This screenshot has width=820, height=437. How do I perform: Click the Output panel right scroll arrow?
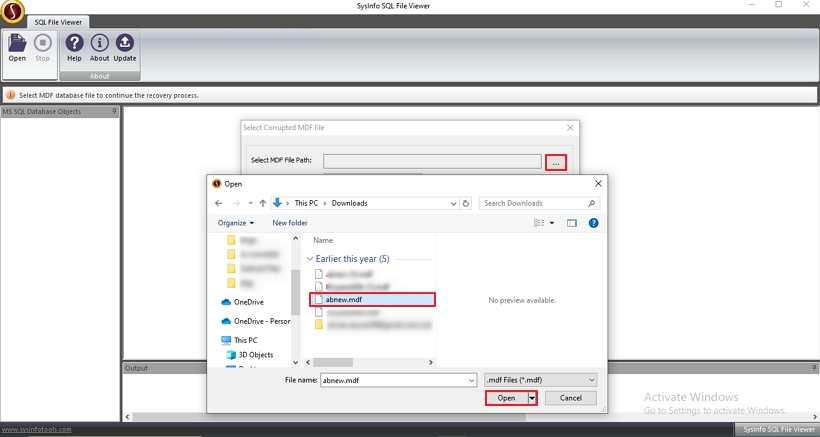[815, 417]
